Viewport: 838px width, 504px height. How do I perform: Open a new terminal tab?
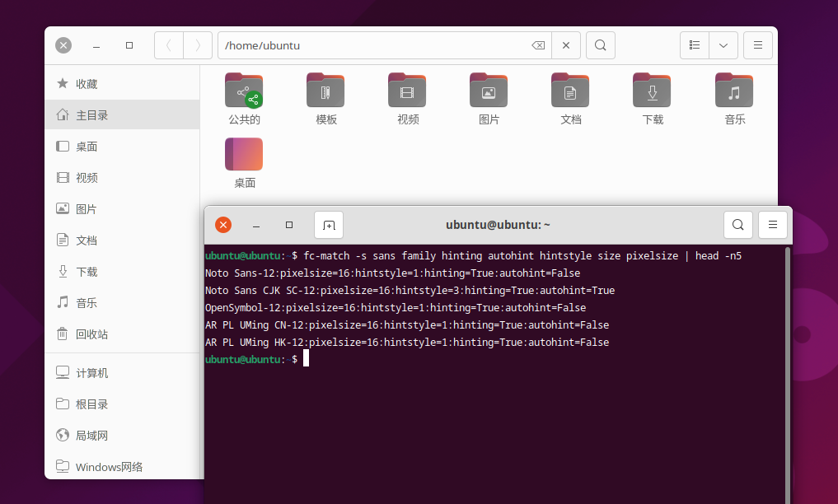click(x=329, y=225)
